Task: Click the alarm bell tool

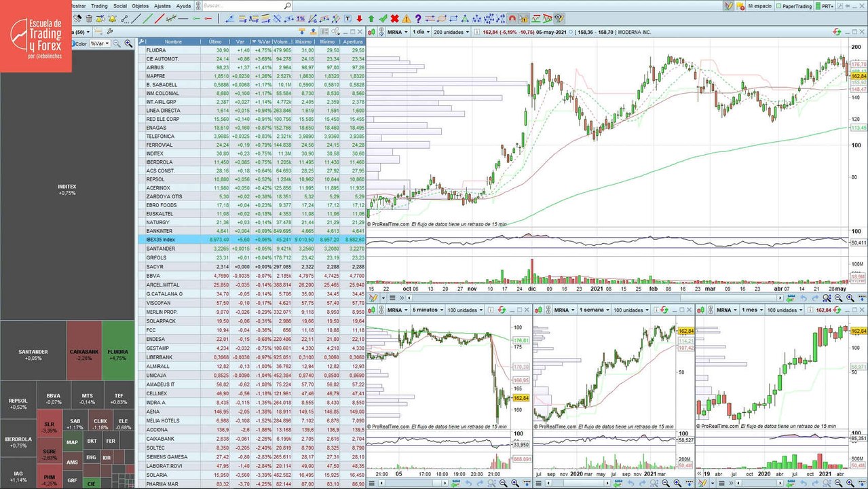Action: [112, 18]
